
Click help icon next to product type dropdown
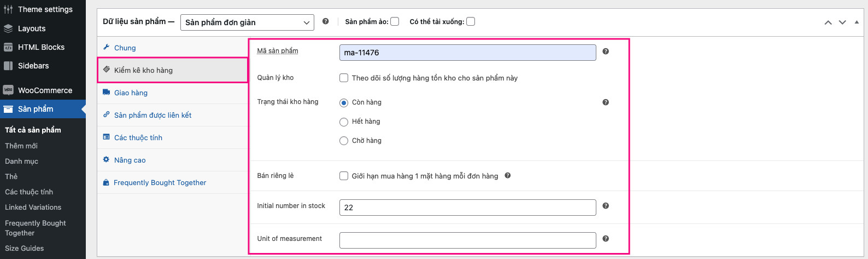[x=326, y=21]
